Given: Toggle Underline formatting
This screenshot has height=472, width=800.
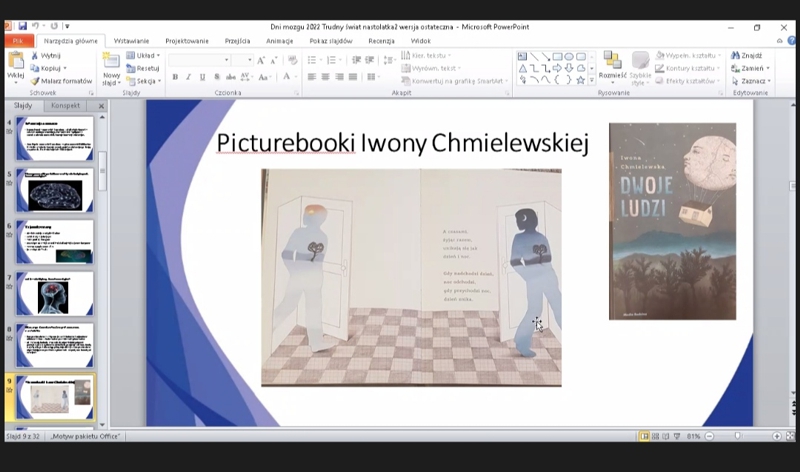Looking at the screenshot, I should (x=203, y=77).
